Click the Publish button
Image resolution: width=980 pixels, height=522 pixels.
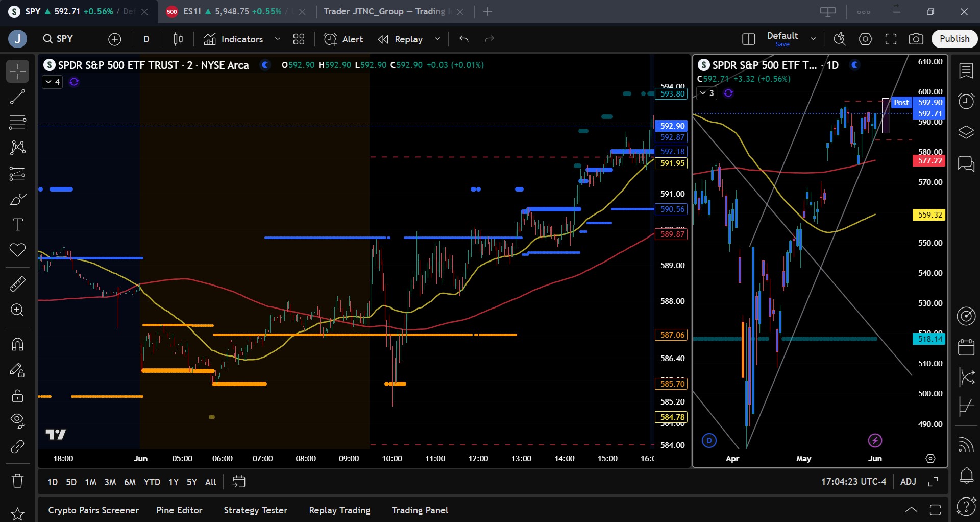pos(954,39)
